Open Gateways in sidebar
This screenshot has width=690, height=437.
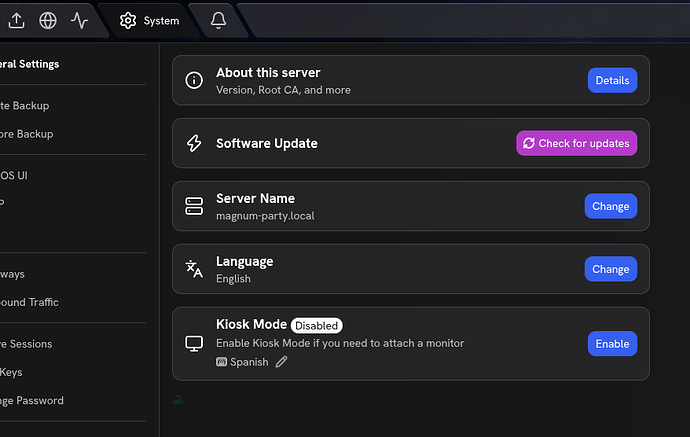tap(12, 274)
